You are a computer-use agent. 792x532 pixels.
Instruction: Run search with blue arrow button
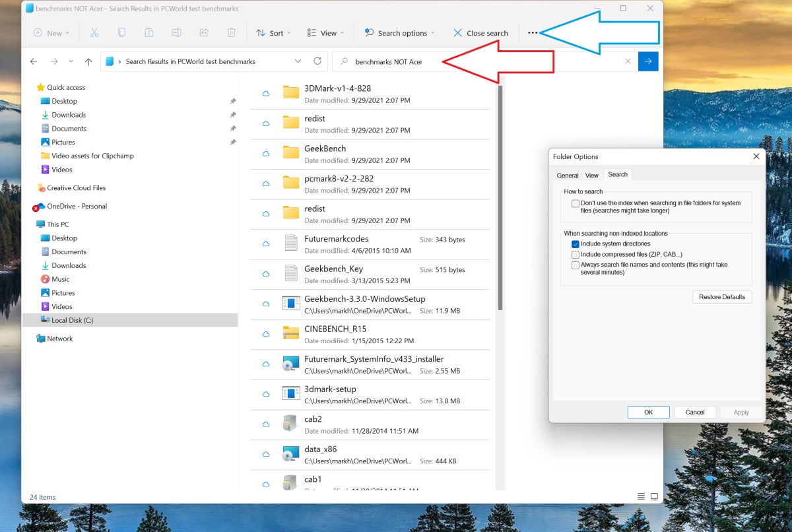648,61
